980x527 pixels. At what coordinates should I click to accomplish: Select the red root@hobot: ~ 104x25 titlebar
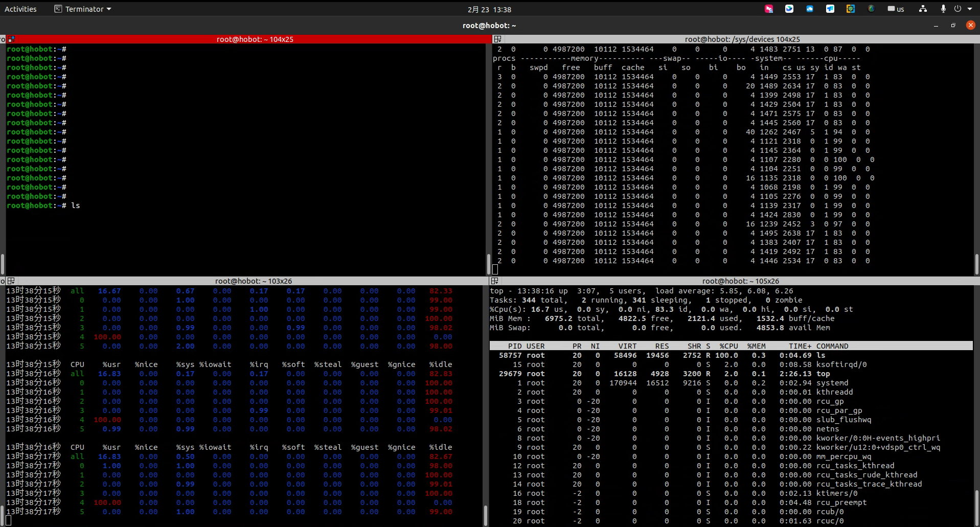[x=255, y=39]
